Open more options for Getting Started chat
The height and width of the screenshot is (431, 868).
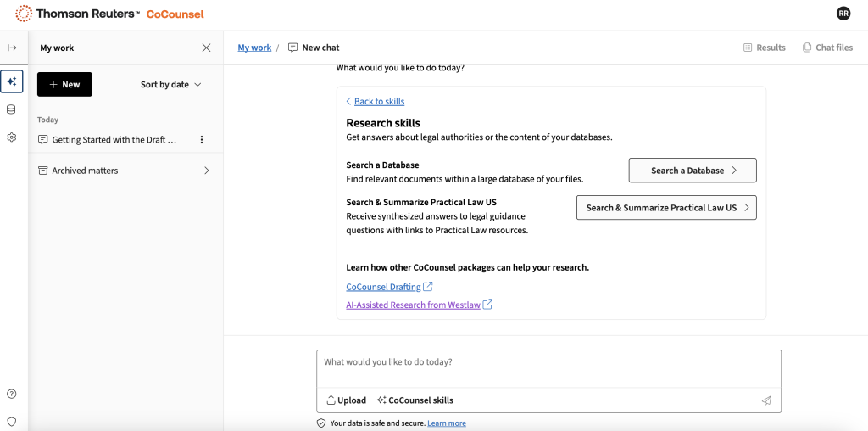202,140
